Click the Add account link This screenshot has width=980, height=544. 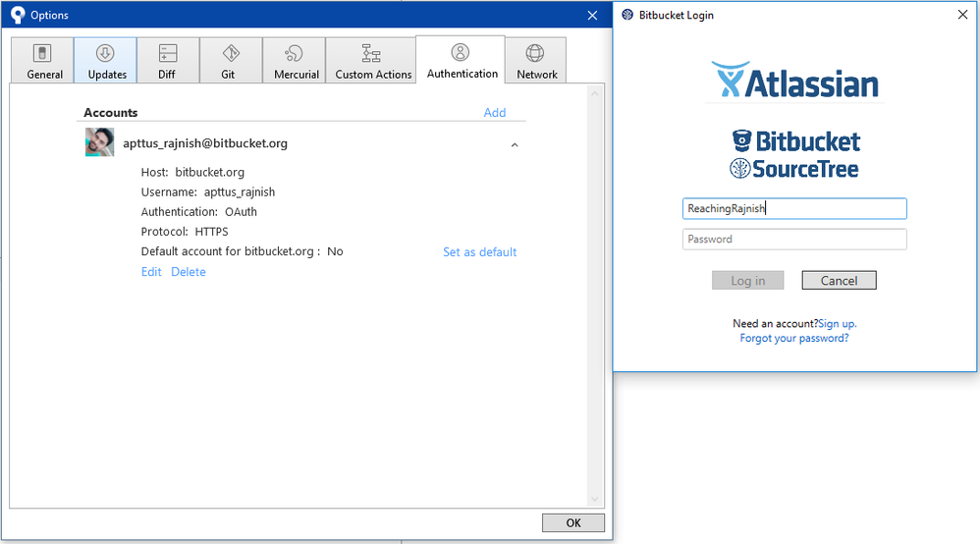coord(494,113)
